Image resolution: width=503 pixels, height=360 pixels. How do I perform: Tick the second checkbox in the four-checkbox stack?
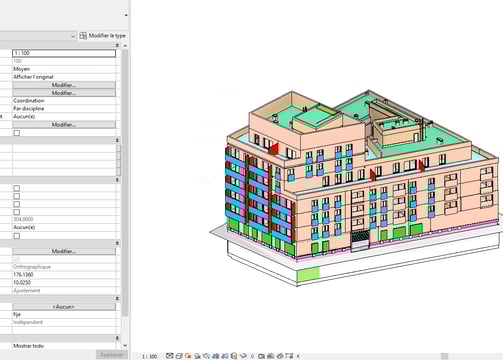coord(17,196)
